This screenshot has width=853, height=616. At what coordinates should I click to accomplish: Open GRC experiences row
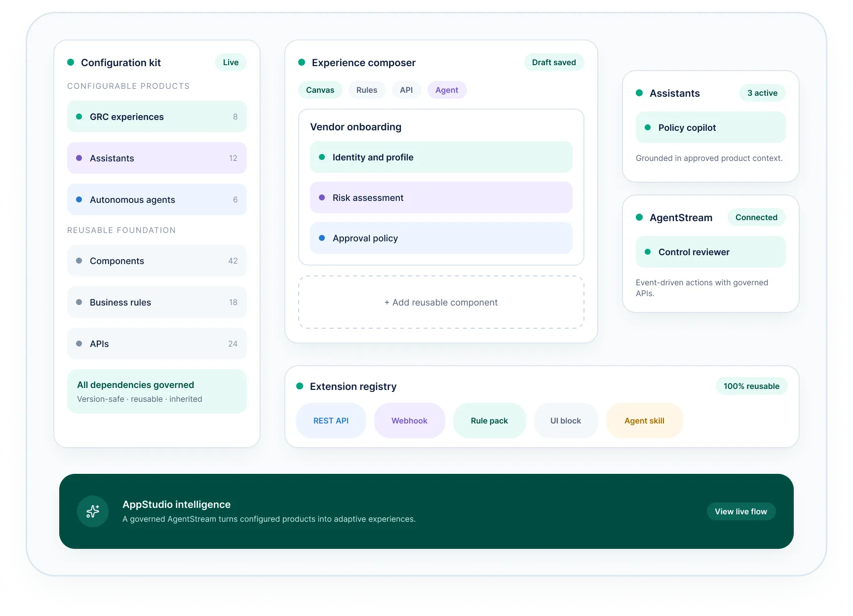[157, 116]
